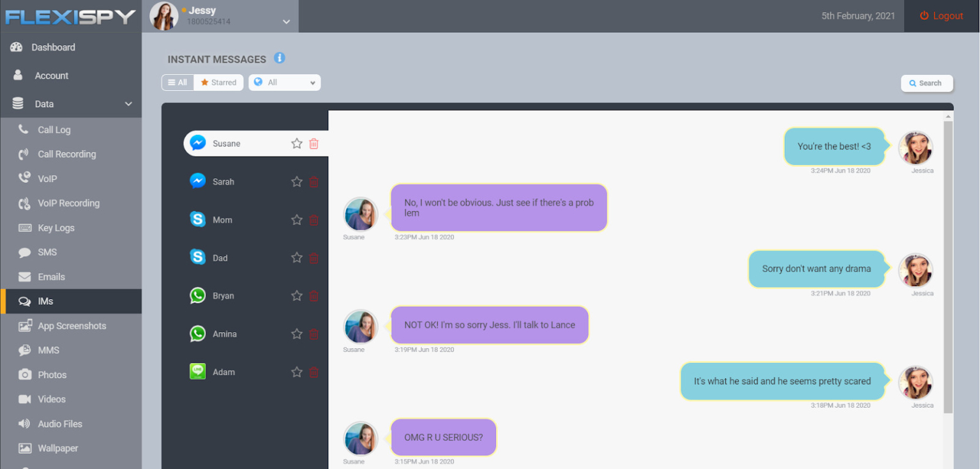Switch to the Starred messages filter

coord(218,82)
